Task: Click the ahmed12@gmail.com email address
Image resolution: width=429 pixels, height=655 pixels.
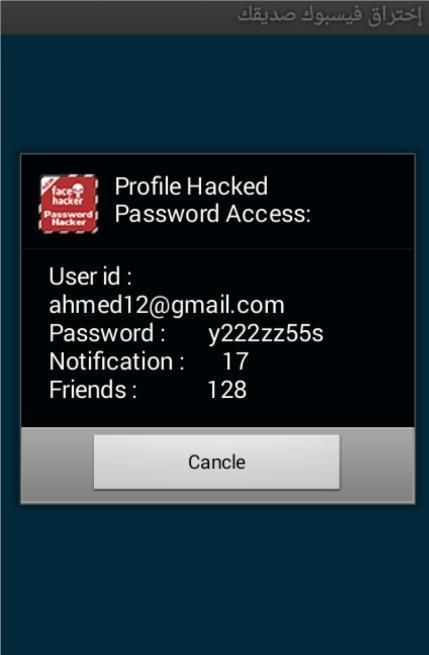Action: click(x=167, y=305)
